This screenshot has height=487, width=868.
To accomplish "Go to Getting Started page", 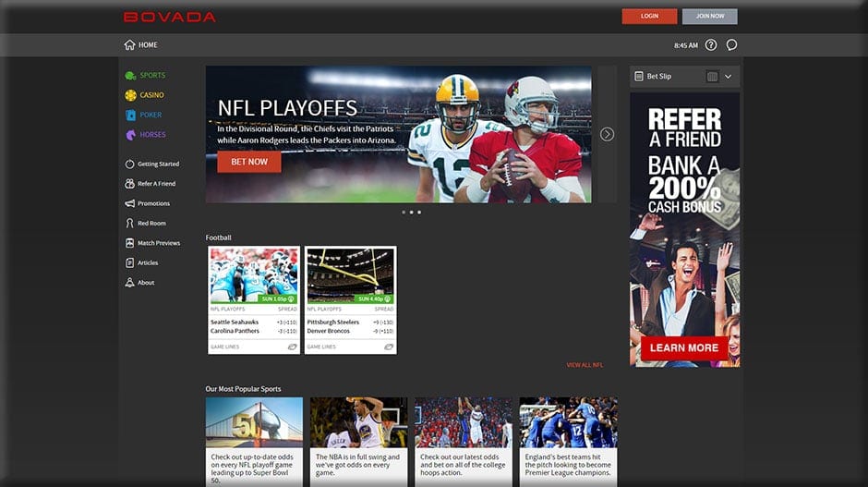I will click(x=158, y=164).
